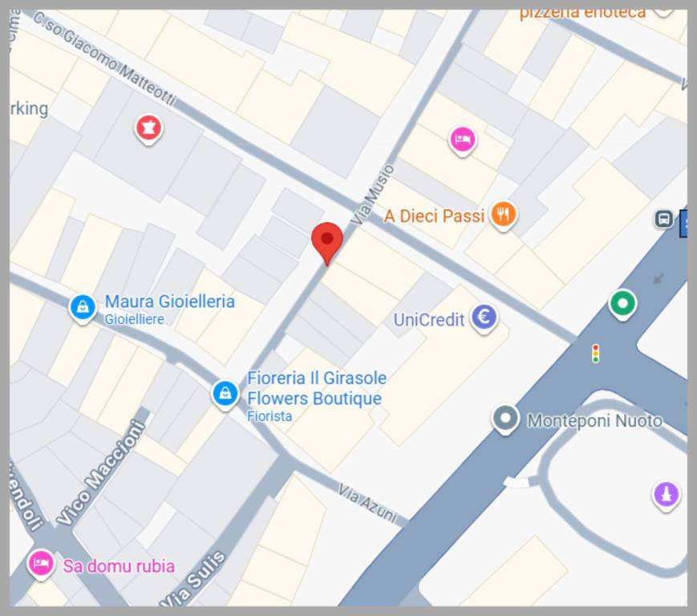This screenshot has height=616, width=697.
Task: Click the Maura Gioielleria shopping bag icon
Action: click(x=83, y=309)
